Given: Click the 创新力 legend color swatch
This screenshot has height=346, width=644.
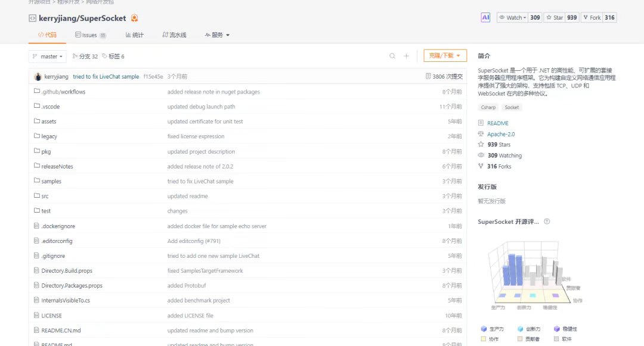Looking at the screenshot, I should (521, 329).
